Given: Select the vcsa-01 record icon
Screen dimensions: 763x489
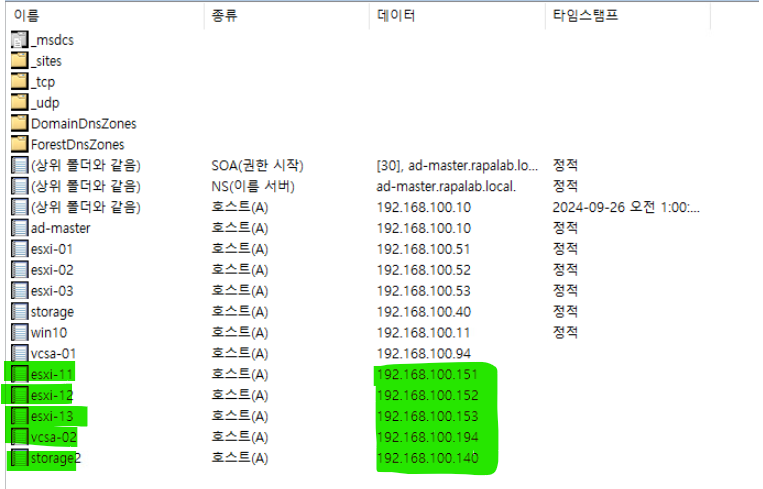Looking at the screenshot, I should point(19,354).
